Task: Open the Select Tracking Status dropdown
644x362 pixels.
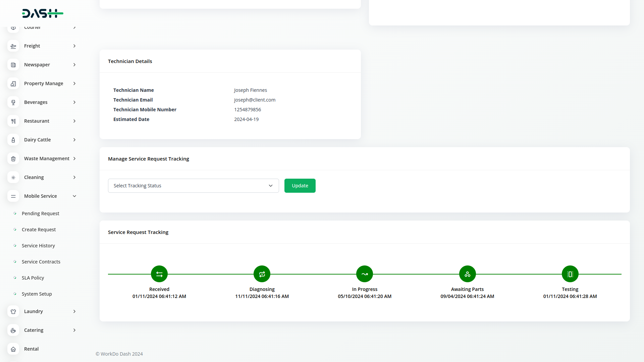Action: [x=193, y=186]
